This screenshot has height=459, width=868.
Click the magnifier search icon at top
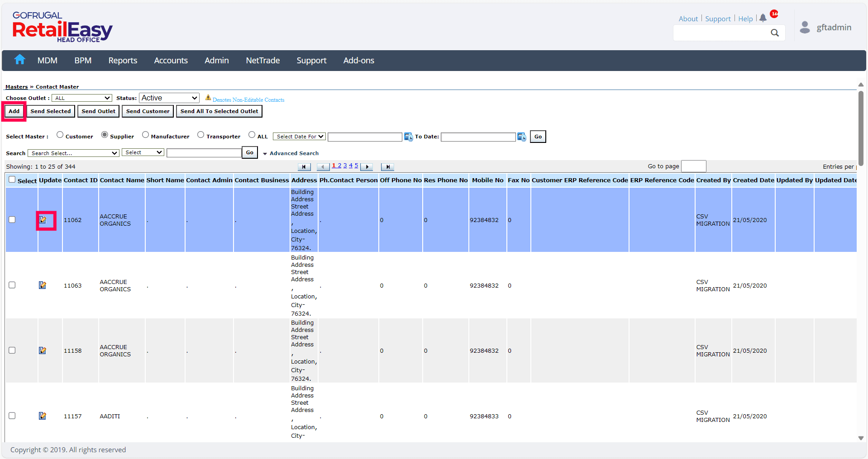pyautogui.click(x=775, y=33)
